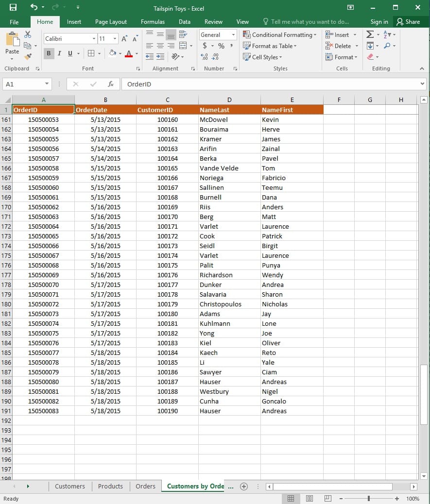Switch to the Products sheet tab
Screen dimensions: 430x504
(x=110, y=486)
